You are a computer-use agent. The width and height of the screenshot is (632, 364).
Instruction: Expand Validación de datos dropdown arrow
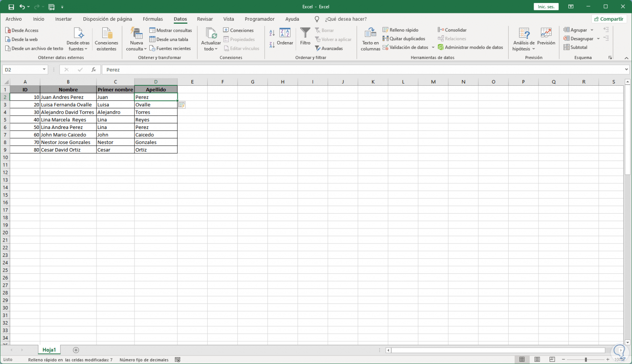433,47
